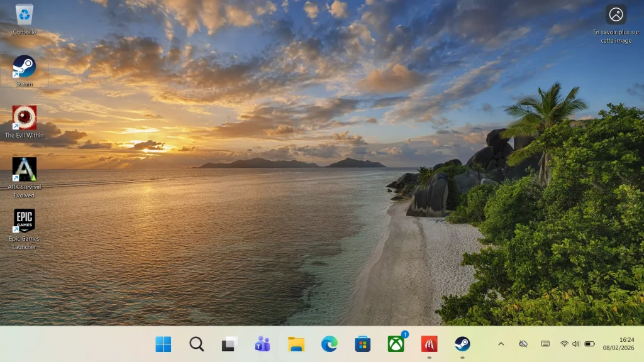Open the touch keyboard from the tray
Image resolution: width=644 pixels, height=362 pixels.
pyautogui.click(x=545, y=344)
